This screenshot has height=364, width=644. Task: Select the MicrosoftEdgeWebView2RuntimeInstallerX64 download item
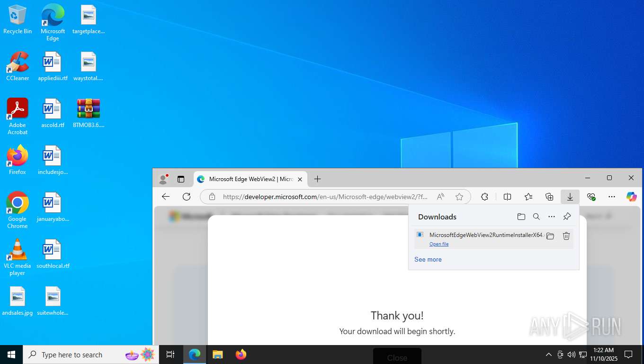(x=494, y=238)
